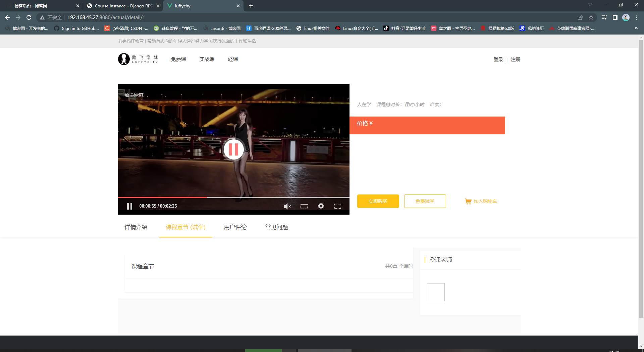This screenshot has height=352, width=644.
Task: Switch the video to fullscreen
Action: point(338,206)
